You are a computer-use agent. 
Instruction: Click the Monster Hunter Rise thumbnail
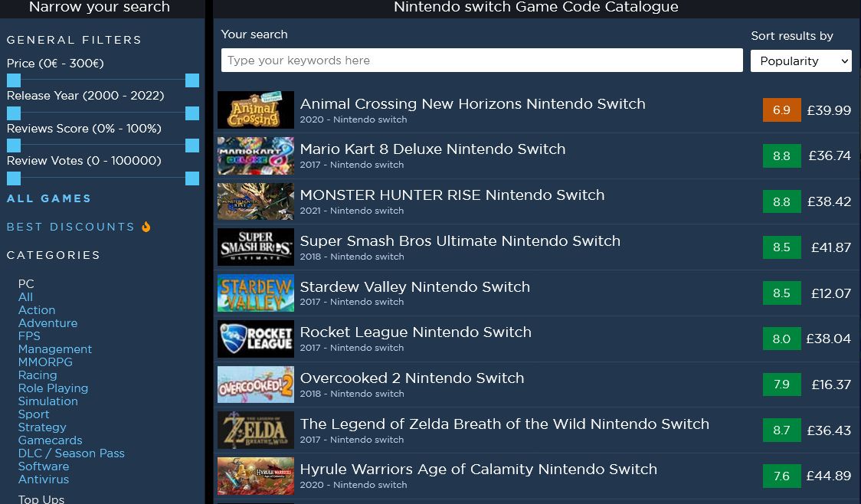[255, 201]
